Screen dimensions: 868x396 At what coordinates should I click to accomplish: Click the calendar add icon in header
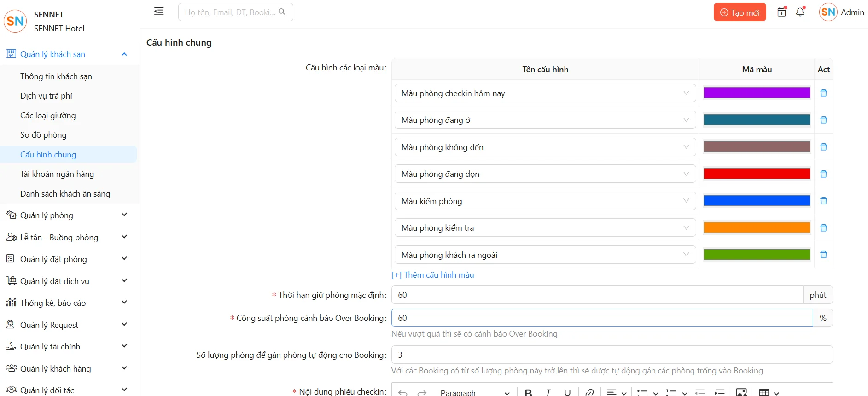[782, 12]
